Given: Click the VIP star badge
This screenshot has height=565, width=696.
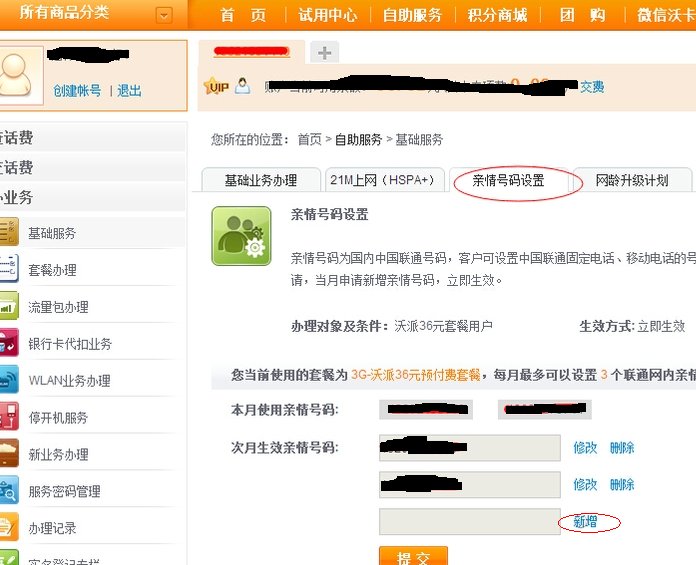Looking at the screenshot, I should (216, 86).
